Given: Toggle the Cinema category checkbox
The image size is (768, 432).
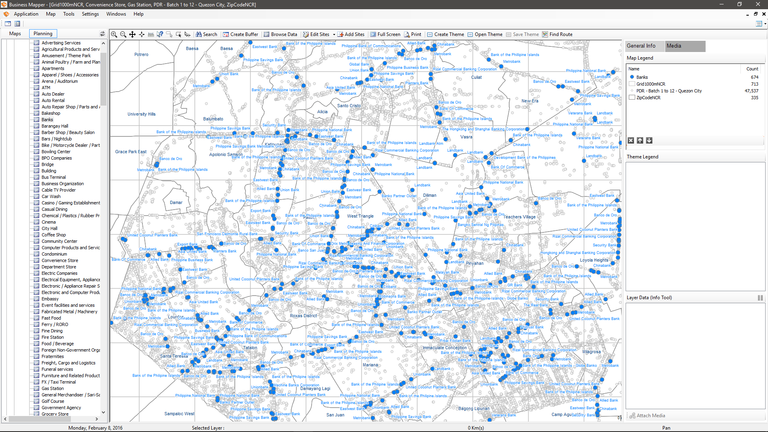Looking at the screenshot, I should (x=36, y=222).
